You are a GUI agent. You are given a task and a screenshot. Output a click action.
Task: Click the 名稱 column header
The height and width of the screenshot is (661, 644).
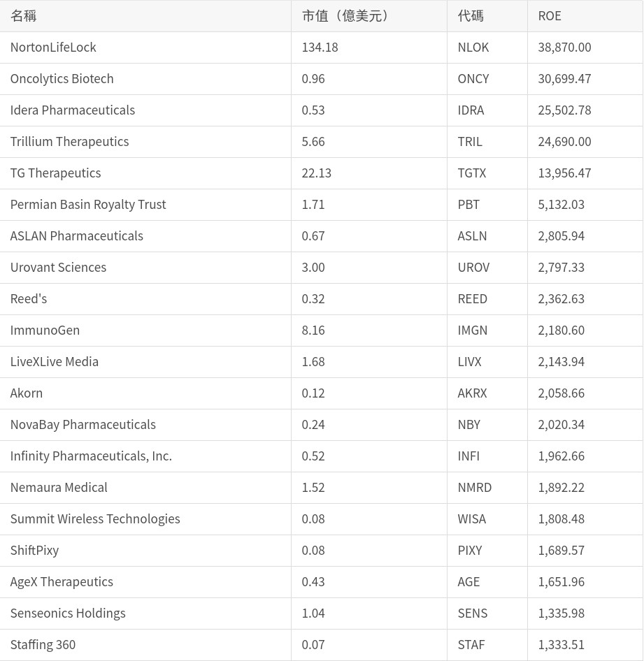pyautogui.click(x=24, y=16)
